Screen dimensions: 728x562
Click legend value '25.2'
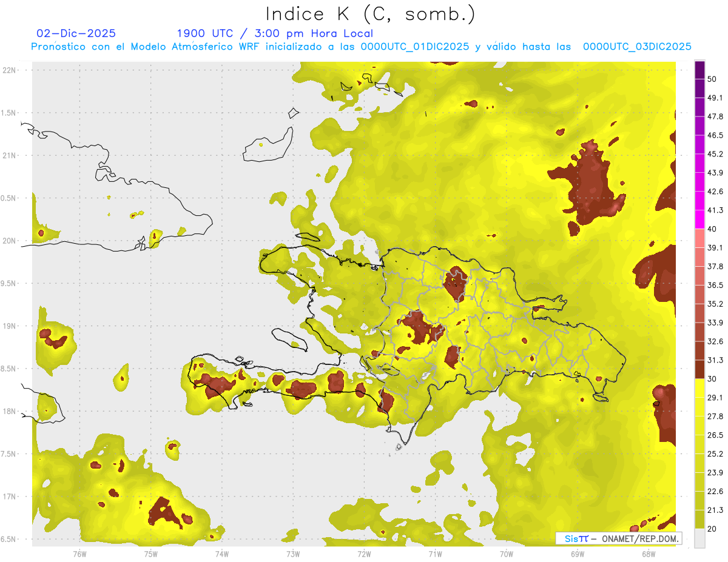click(715, 454)
